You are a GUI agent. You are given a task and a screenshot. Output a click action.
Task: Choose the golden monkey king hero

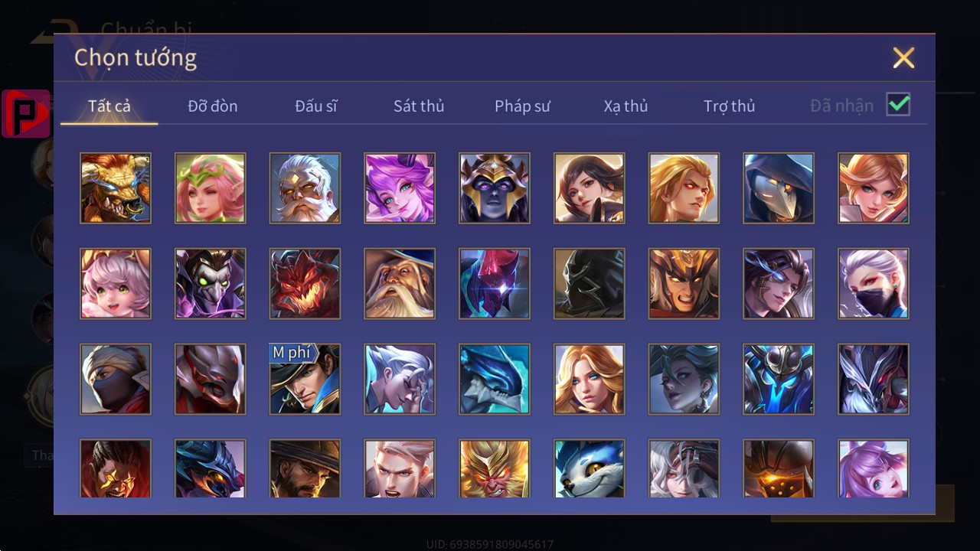pos(495,468)
